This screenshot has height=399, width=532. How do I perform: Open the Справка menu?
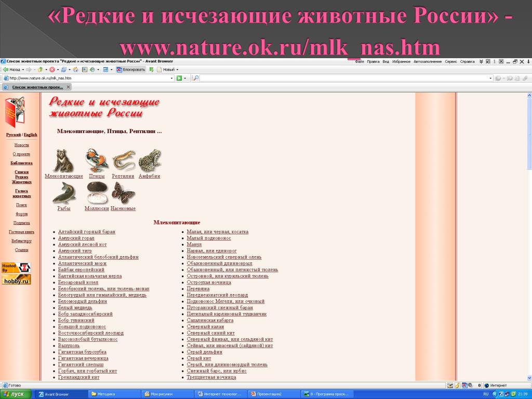tap(467, 62)
